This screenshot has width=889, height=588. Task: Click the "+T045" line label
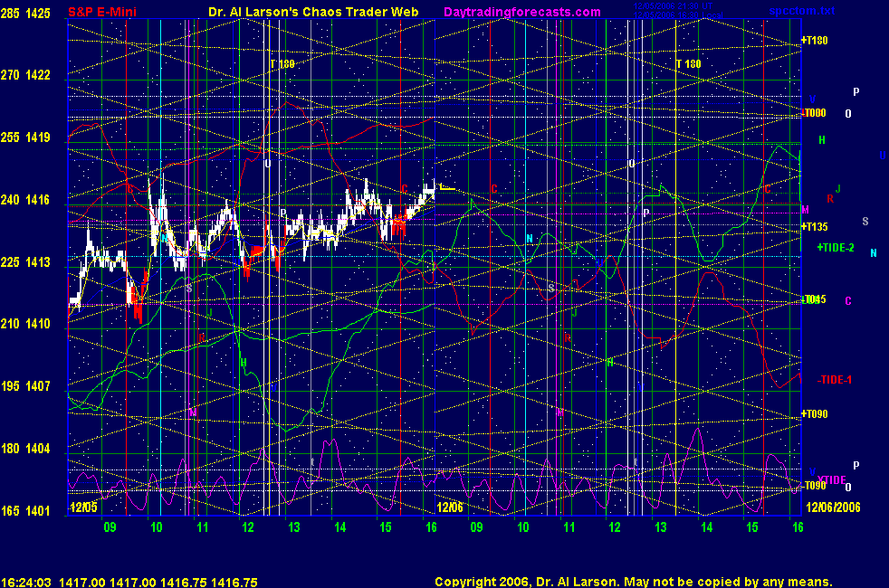pos(814,299)
